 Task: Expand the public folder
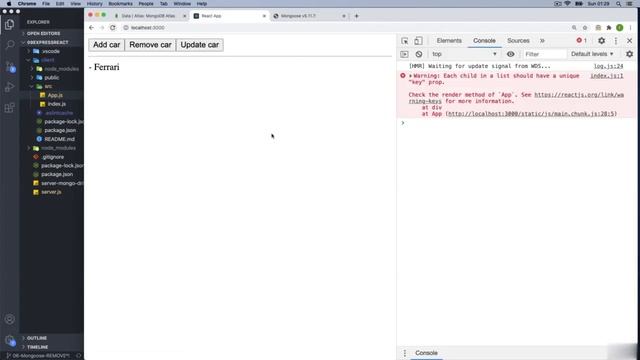pos(51,78)
